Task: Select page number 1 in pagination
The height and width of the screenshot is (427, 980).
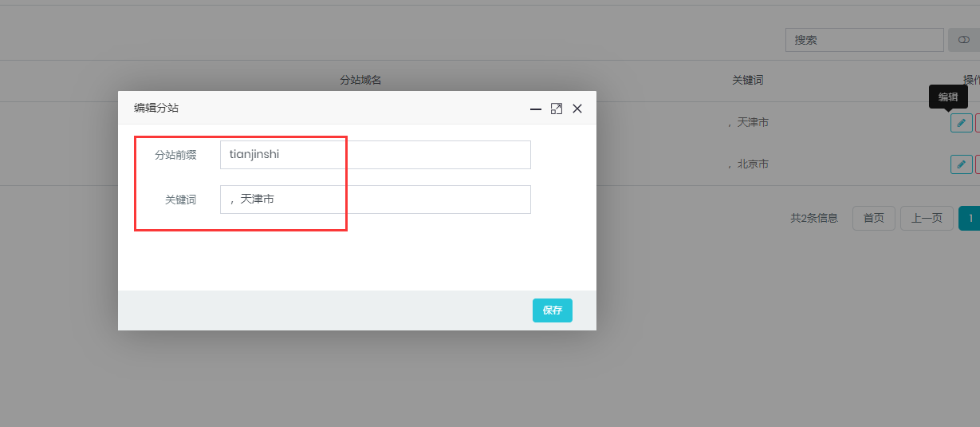Action: (970, 218)
